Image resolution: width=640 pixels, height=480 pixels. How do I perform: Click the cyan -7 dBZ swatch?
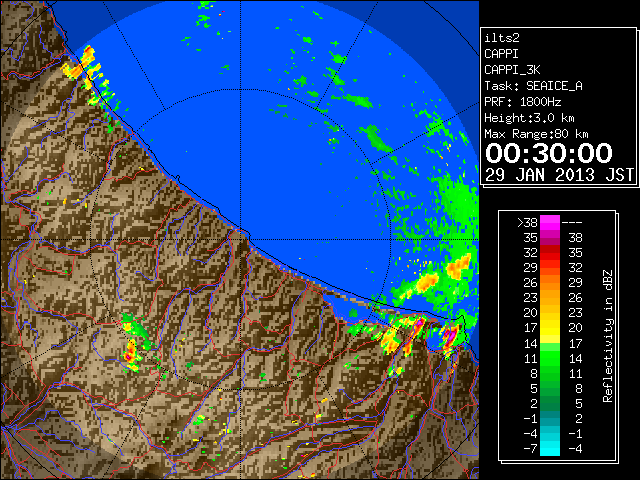tap(550, 448)
